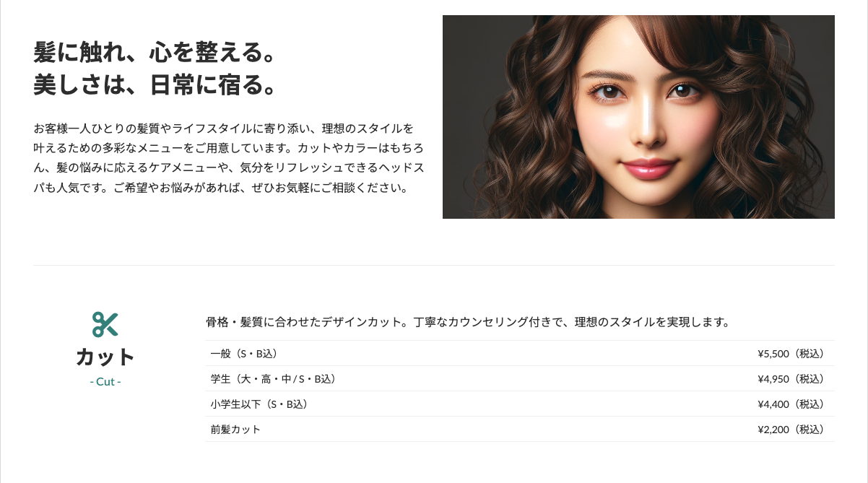Click the model's curly hair on the right side

[765, 123]
